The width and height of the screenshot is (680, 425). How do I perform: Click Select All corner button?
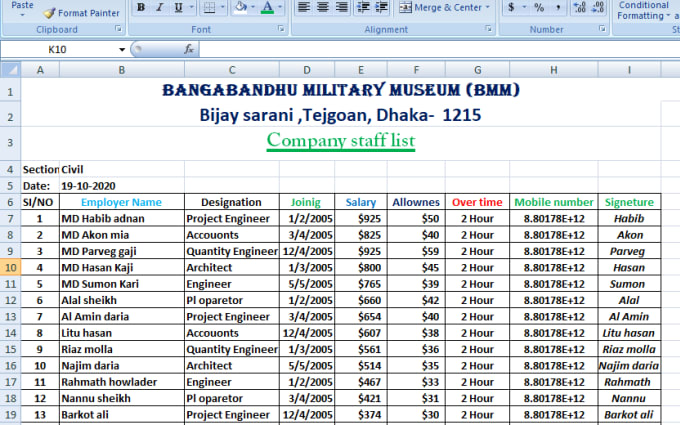coord(10,69)
